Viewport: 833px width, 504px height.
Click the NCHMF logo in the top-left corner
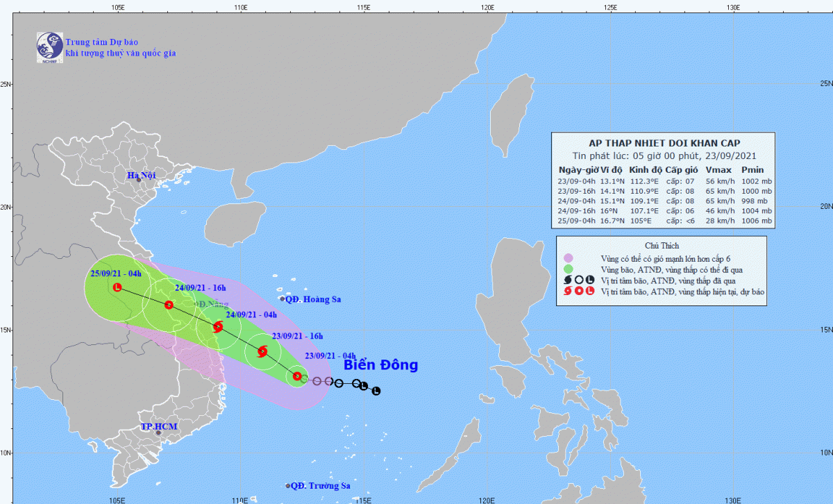pos(49,47)
